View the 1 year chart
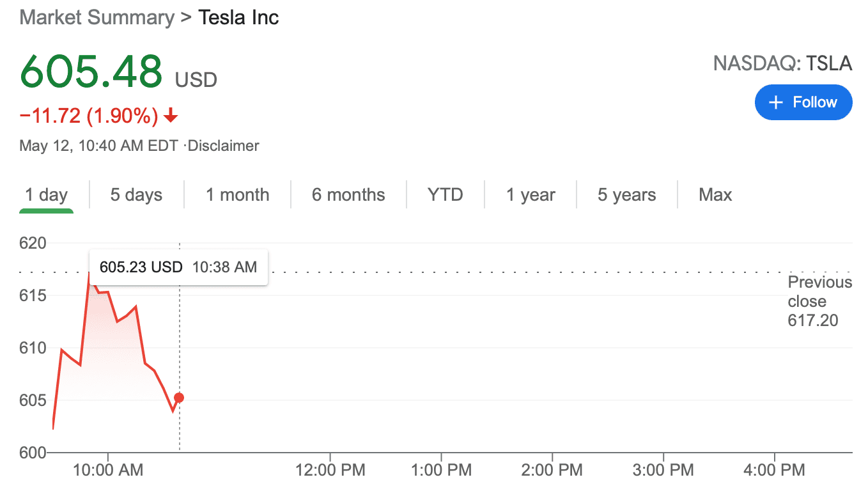868x491 pixels. tap(530, 194)
